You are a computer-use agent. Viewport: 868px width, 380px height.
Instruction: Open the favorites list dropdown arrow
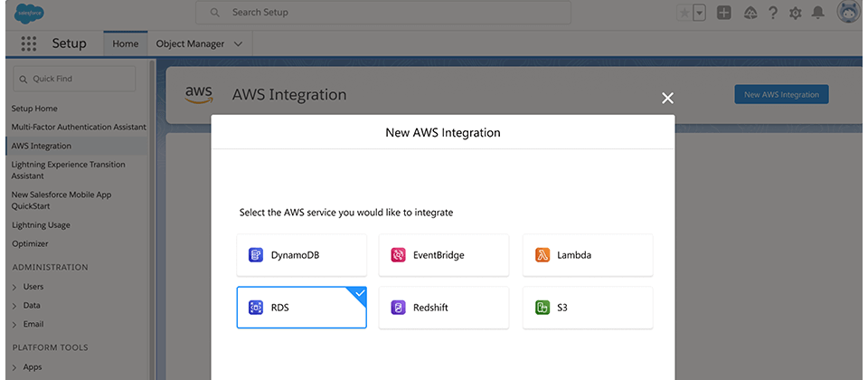(x=699, y=13)
